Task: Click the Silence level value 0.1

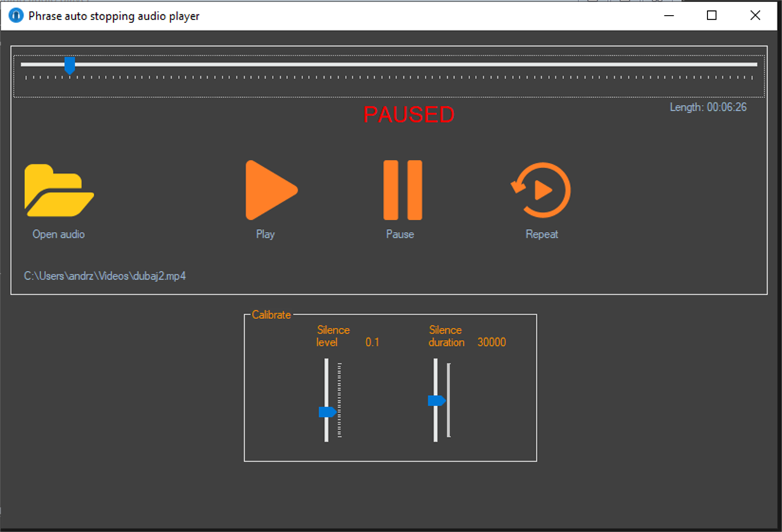Action: pyautogui.click(x=373, y=342)
